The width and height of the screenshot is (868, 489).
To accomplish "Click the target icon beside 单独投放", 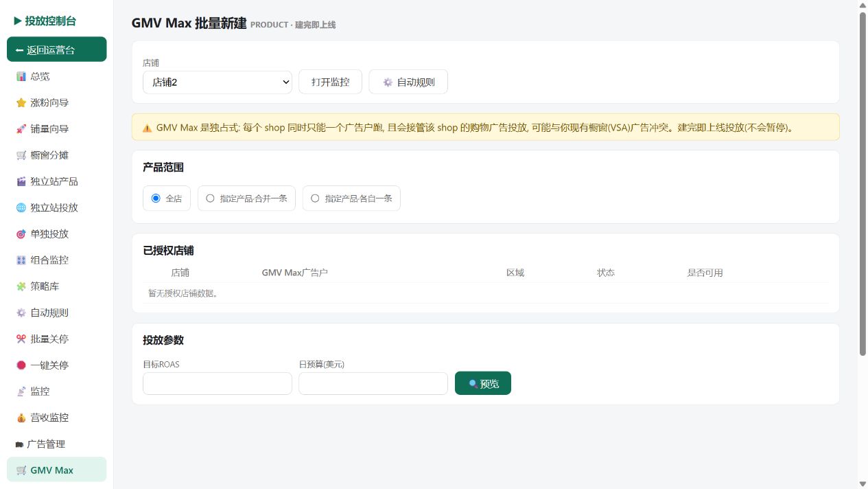I will [x=21, y=234].
